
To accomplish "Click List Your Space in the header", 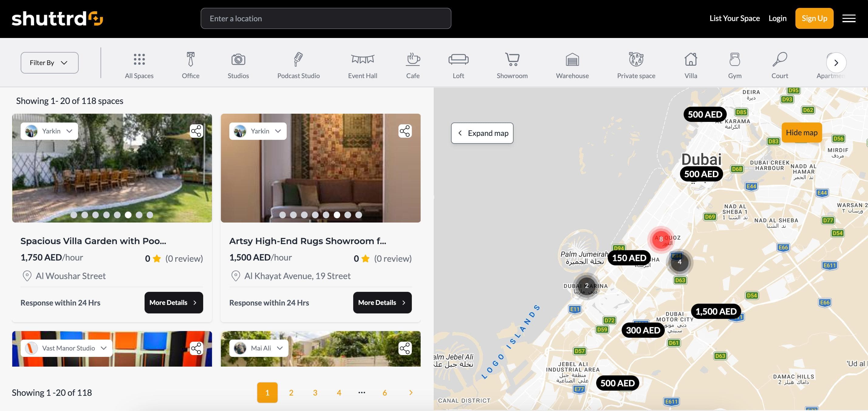I will pyautogui.click(x=734, y=18).
